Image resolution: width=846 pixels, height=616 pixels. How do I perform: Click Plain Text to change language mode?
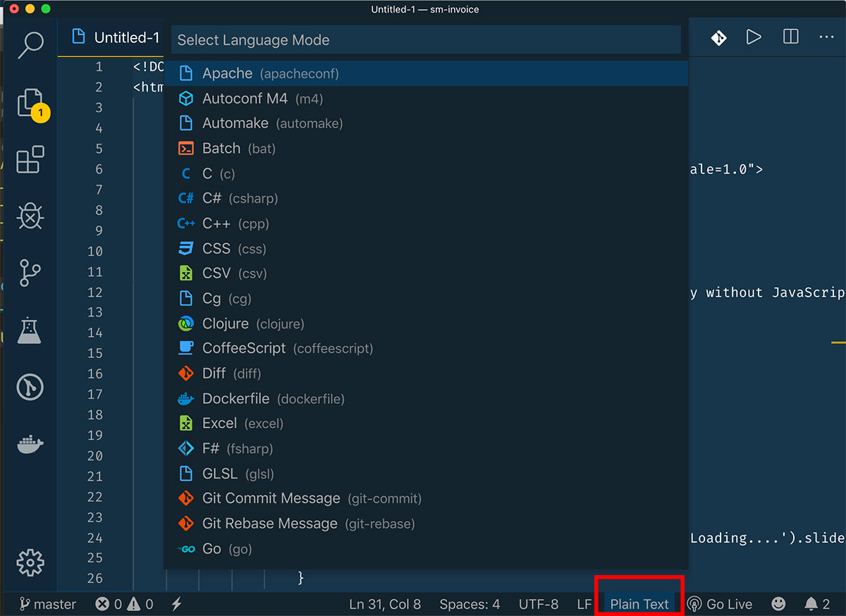tap(638, 603)
